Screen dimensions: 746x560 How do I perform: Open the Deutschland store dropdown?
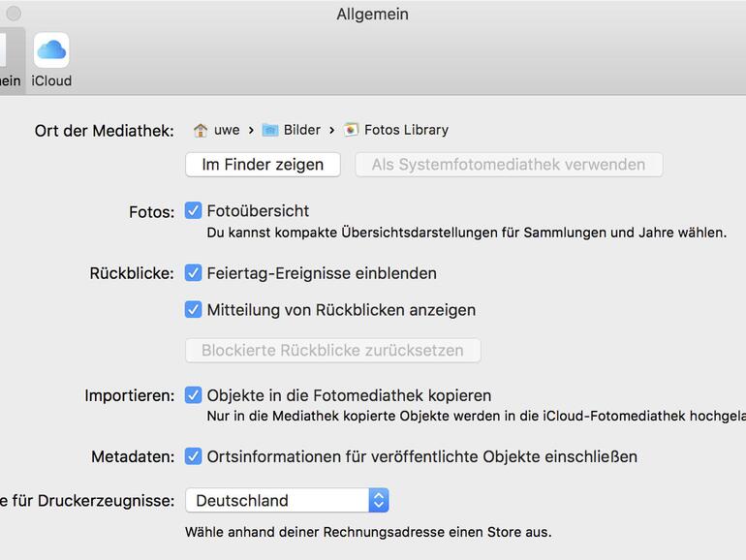[x=287, y=500]
